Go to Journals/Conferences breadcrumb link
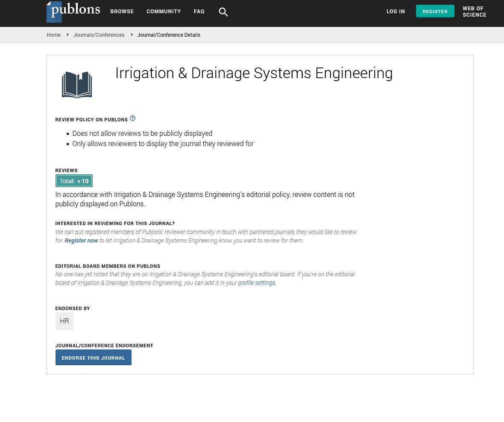This screenshot has height=422, width=504. 99,35
